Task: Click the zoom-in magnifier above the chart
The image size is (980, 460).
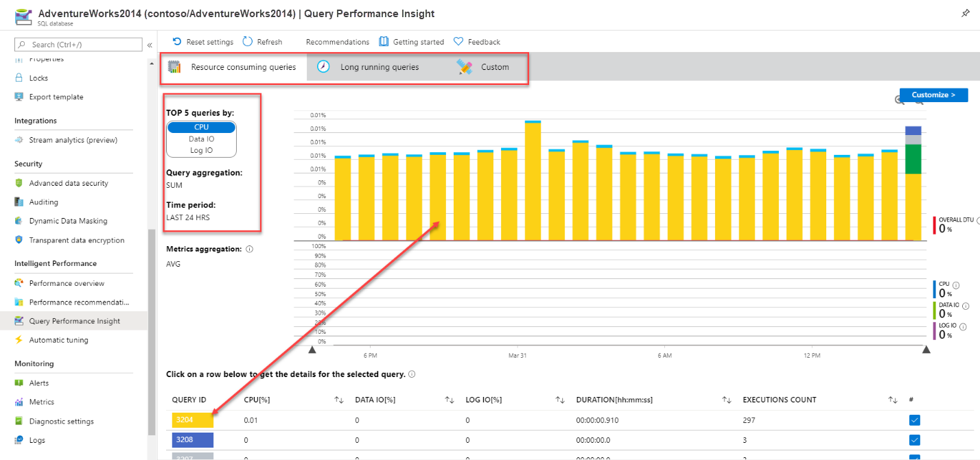Action: tap(898, 100)
